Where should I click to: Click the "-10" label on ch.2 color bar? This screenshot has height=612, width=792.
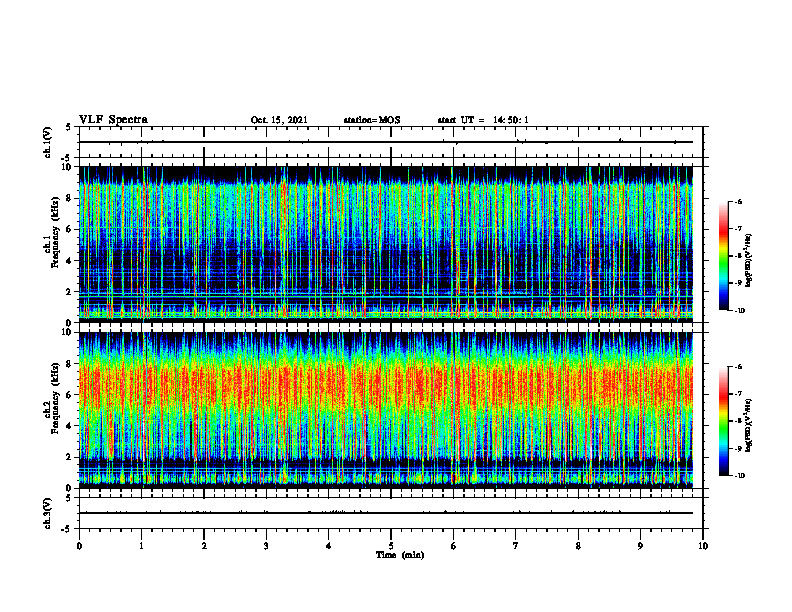(739, 476)
